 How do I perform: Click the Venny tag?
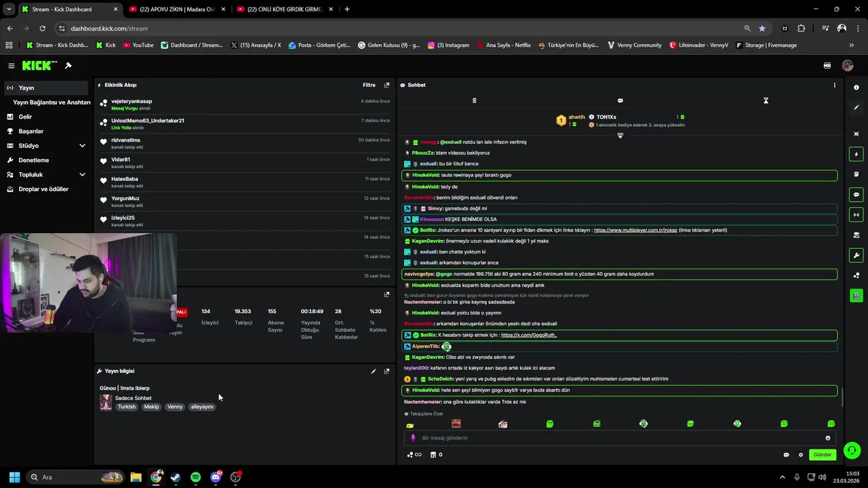coord(175,407)
